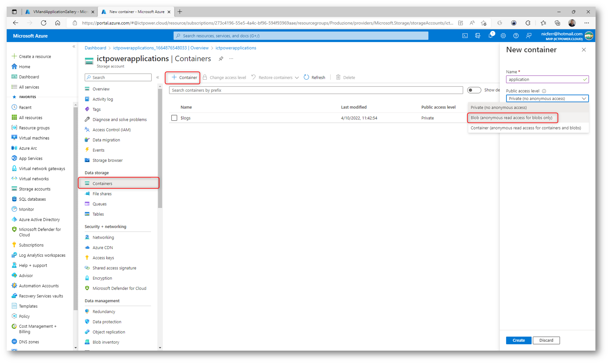This screenshot has height=364, width=609.
Task: Open Monitor in favorites
Action: 26,209
